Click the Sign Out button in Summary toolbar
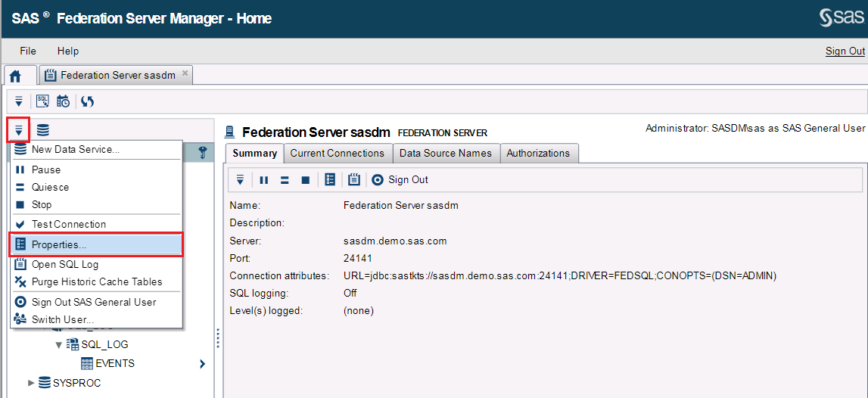 coord(400,180)
